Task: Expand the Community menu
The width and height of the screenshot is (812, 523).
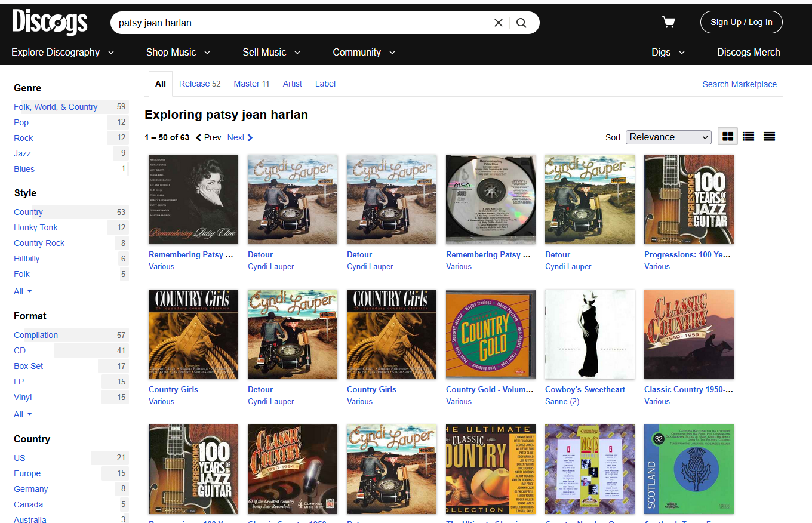Action: [364, 52]
